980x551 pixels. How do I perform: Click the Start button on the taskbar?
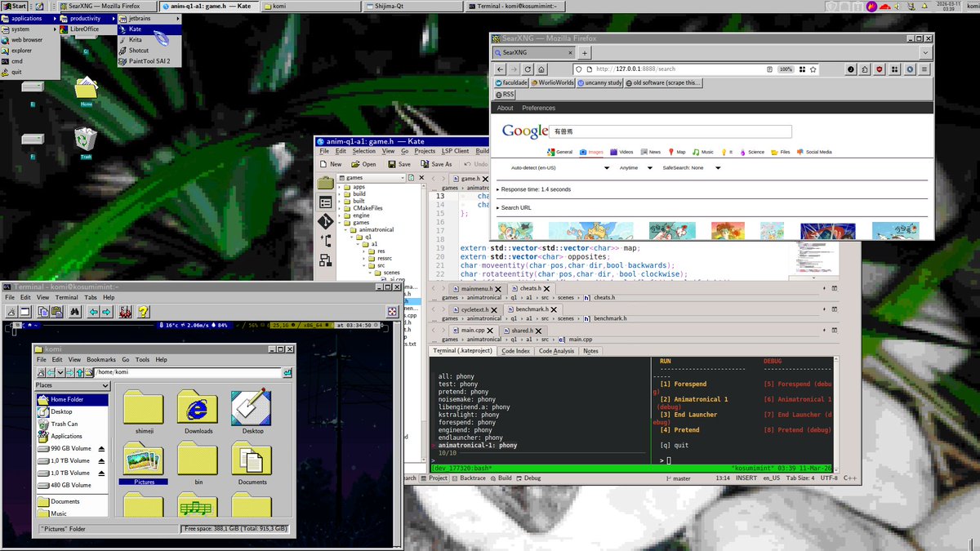(x=16, y=6)
